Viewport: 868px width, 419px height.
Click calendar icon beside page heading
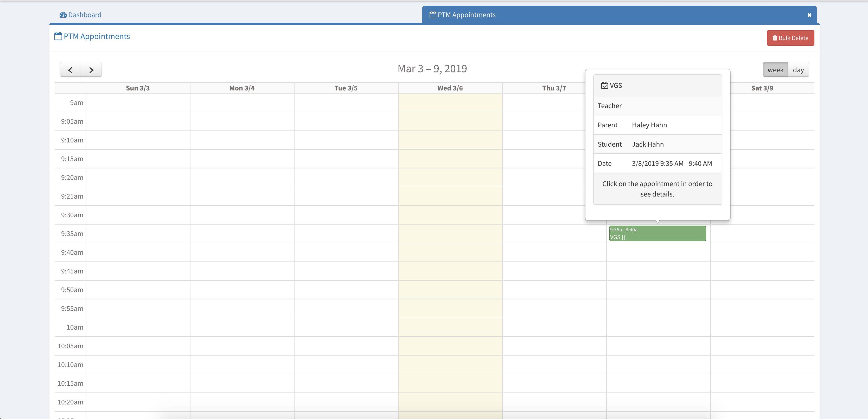click(58, 36)
